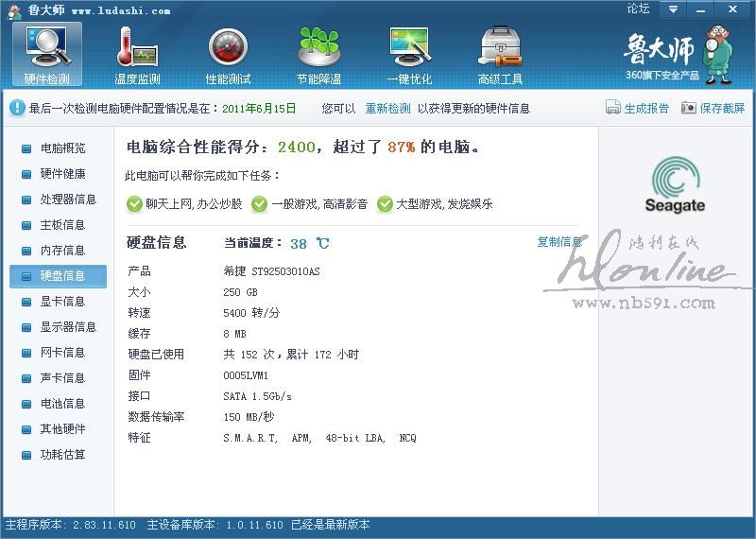Open the title bar dropdown menu arrow
Image resolution: width=756 pixels, height=539 pixels.
[673, 9]
